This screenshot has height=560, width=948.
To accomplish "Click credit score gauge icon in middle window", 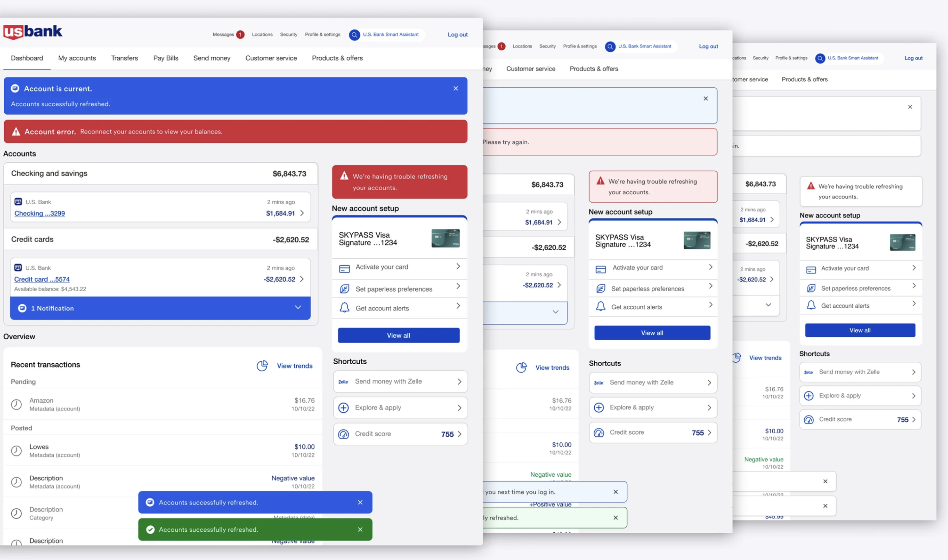I will coord(599,433).
